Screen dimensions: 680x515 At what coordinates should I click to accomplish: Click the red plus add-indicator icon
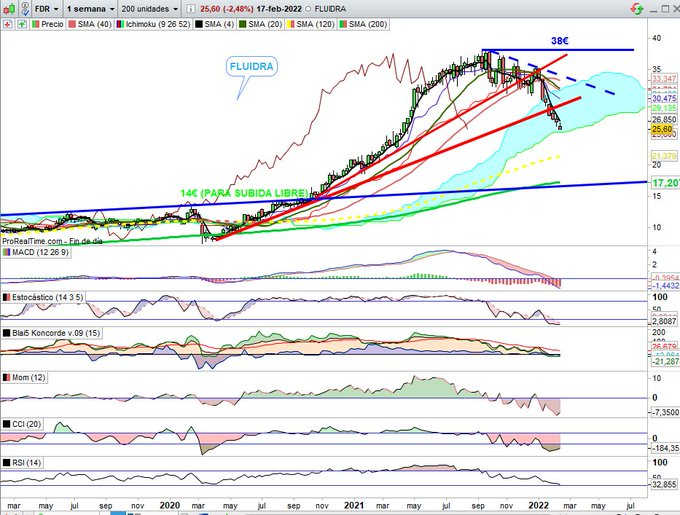(x=7, y=25)
